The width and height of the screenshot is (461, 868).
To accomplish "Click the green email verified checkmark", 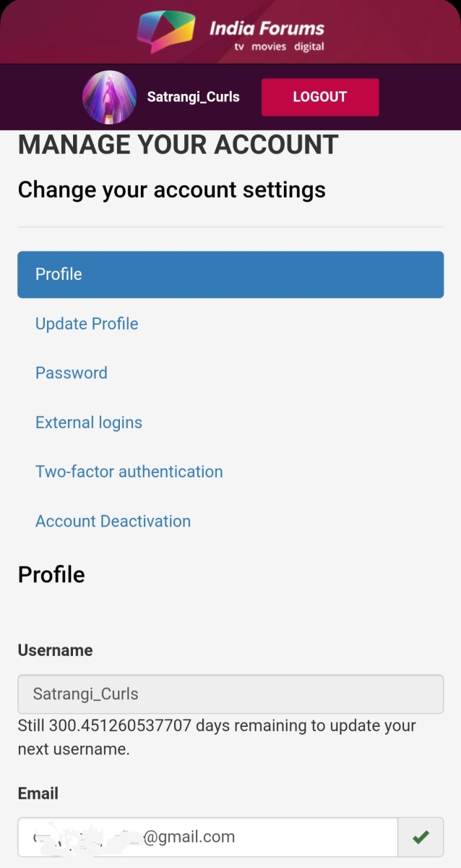I will (x=421, y=838).
